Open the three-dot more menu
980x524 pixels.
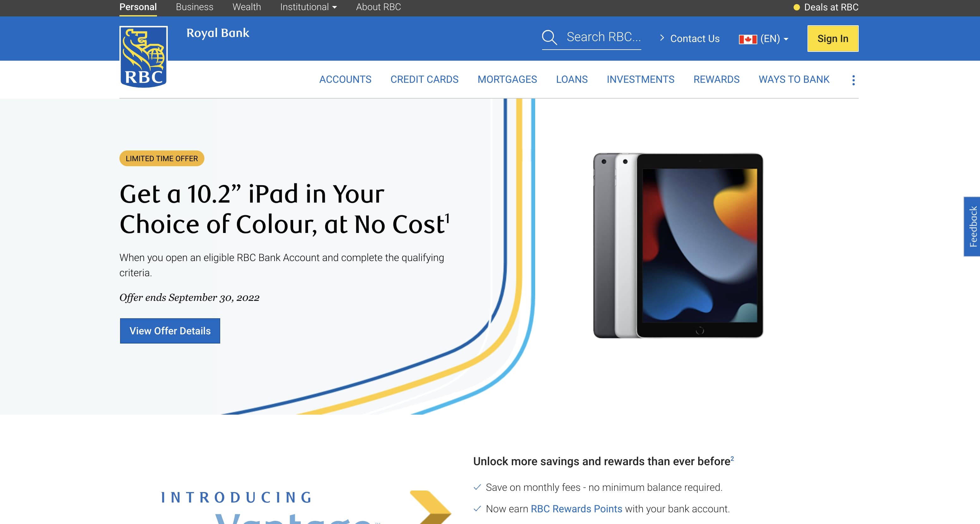[853, 80]
